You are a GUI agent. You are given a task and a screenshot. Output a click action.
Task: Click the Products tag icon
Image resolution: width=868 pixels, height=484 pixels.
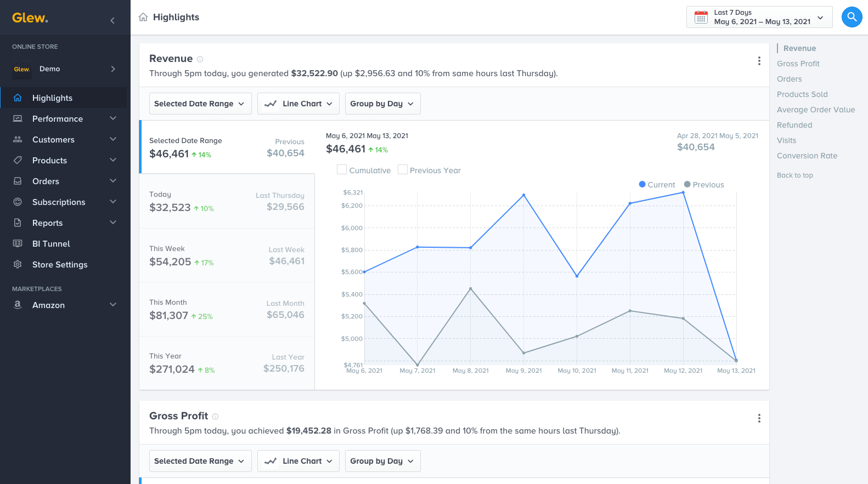(x=18, y=160)
